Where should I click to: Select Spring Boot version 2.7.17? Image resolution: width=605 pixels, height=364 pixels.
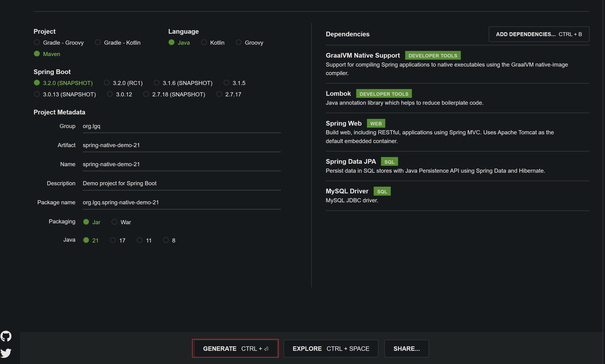click(x=229, y=94)
